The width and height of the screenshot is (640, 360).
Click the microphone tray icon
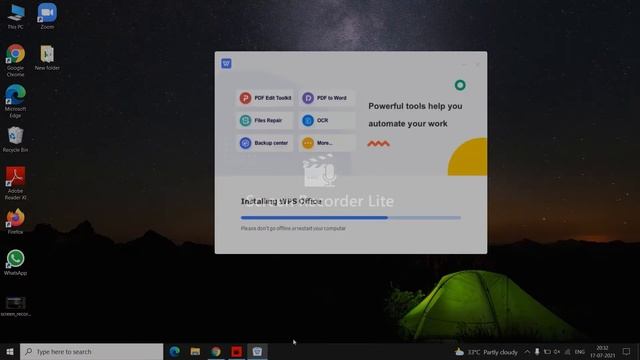coord(537,352)
